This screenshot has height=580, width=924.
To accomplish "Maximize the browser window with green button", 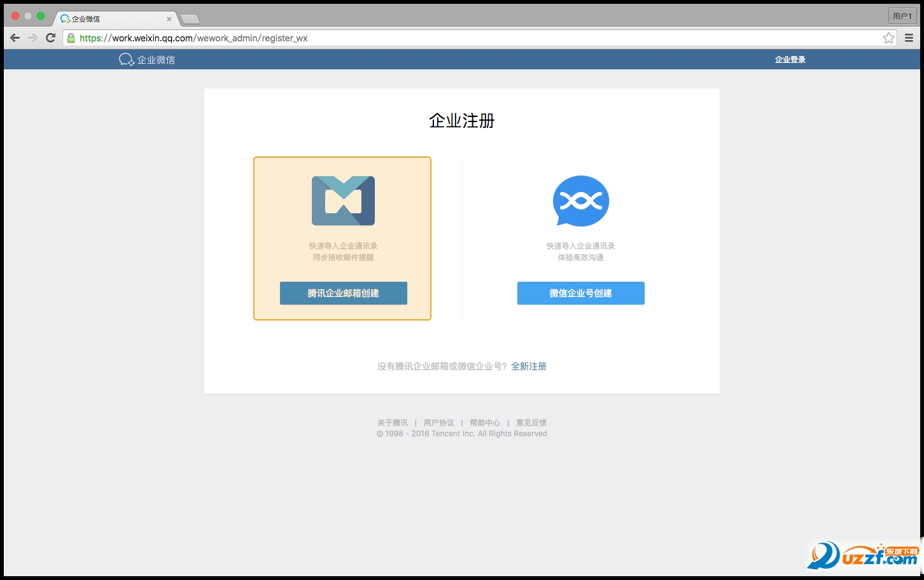I will [41, 16].
